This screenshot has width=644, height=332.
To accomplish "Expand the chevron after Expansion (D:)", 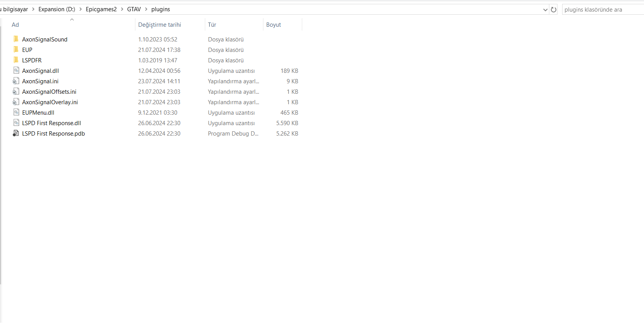I will coord(81,9).
